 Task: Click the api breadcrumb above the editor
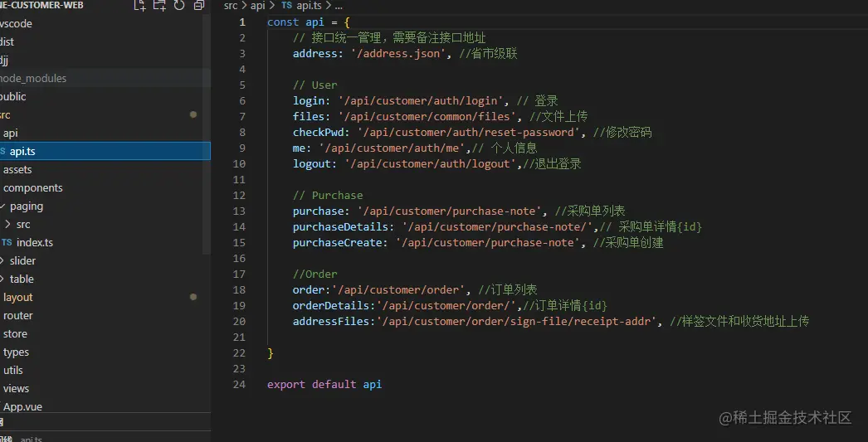(258, 6)
